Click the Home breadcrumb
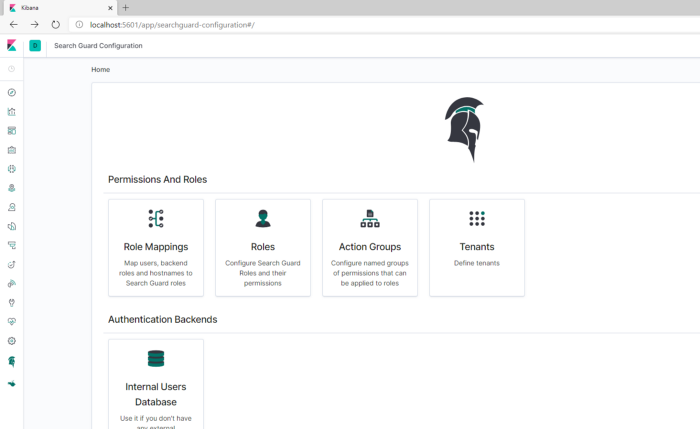Screen dimensions: 700x429 click(x=100, y=70)
